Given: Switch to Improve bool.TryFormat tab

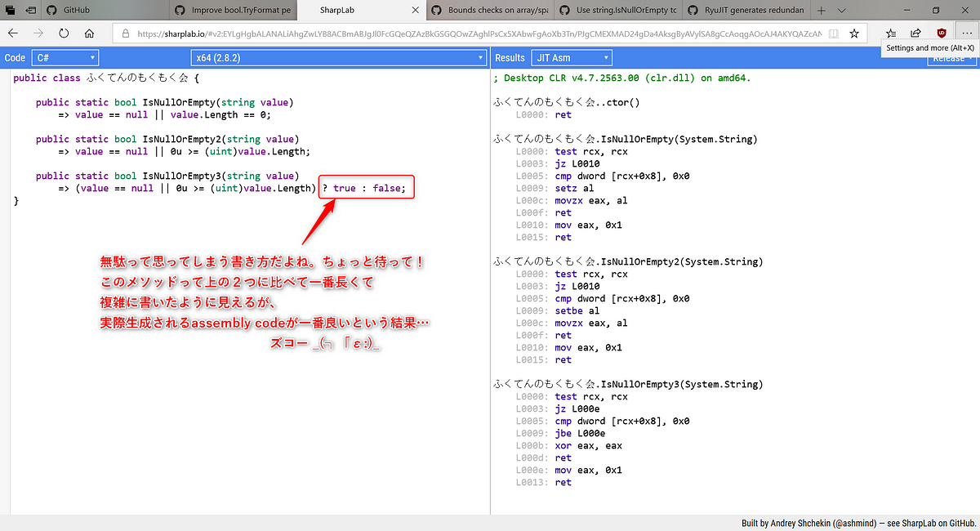Looking at the screenshot, I should pos(232,10).
